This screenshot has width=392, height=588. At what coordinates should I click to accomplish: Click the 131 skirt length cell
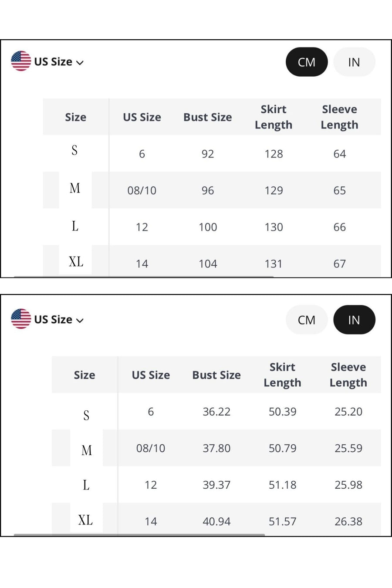pos(274,264)
